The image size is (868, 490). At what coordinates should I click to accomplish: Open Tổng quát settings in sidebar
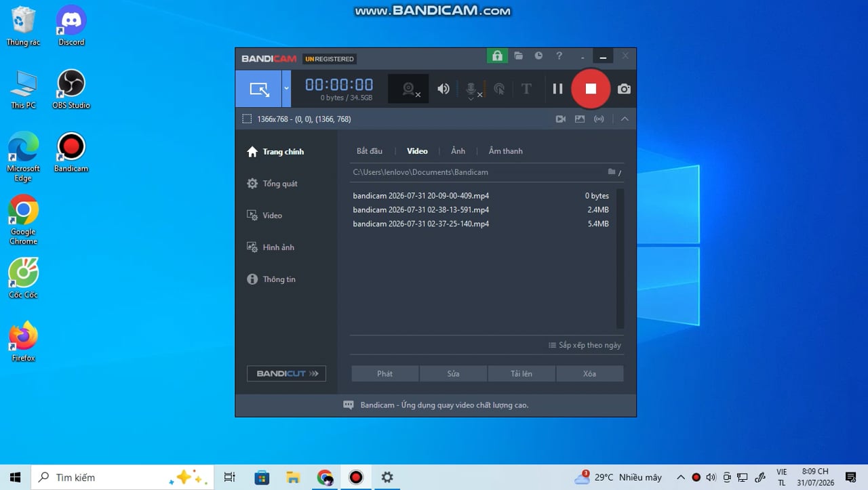click(x=272, y=184)
